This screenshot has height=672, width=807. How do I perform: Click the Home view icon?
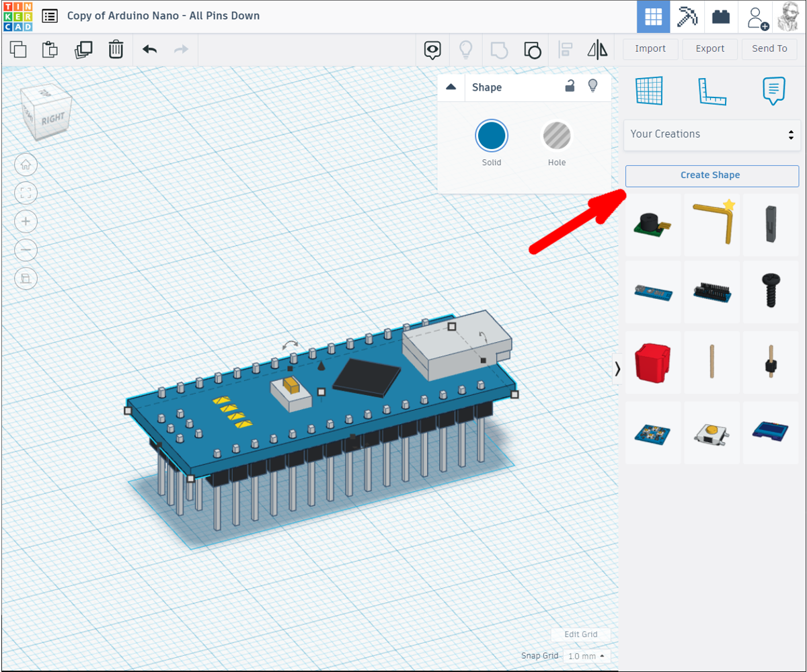pyautogui.click(x=26, y=164)
